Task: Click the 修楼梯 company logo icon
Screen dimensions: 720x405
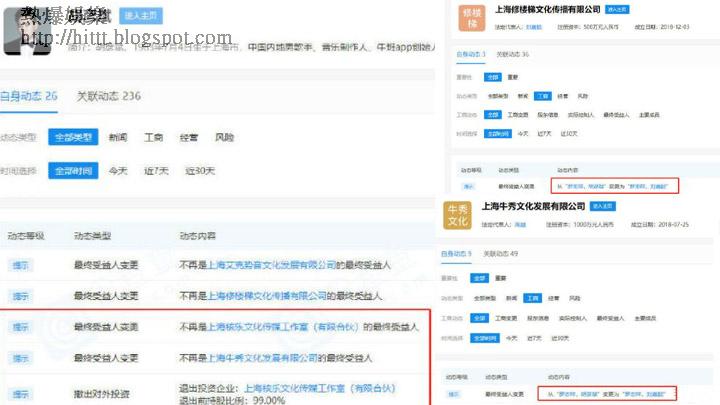Action: [x=472, y=18]
